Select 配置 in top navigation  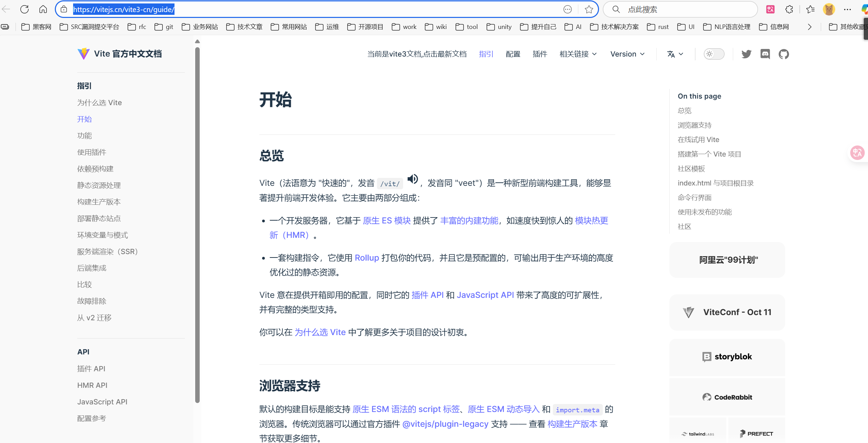pyautogui.click(x=513, y=54)
